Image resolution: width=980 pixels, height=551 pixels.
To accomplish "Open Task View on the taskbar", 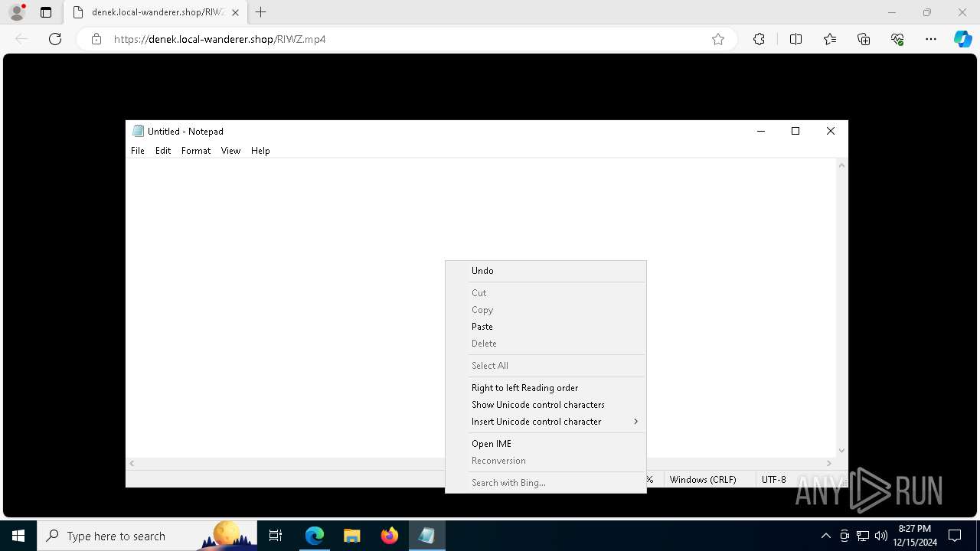I will [276, 536].
